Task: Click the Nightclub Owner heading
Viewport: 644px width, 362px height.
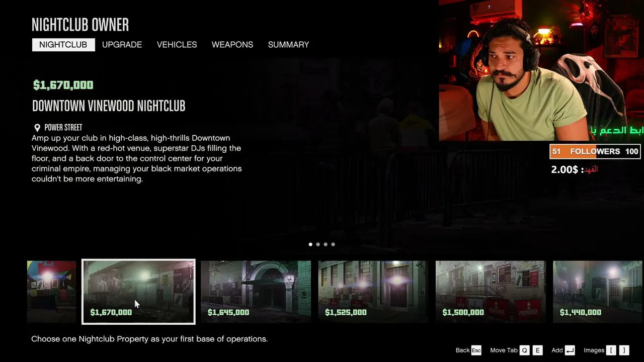Action: point(80,24)
